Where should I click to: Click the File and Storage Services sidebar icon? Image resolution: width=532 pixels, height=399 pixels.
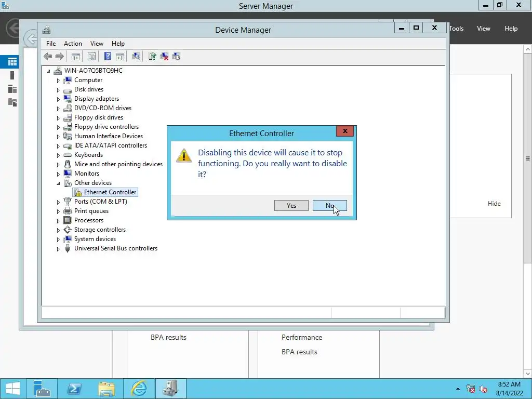(12, 102)
